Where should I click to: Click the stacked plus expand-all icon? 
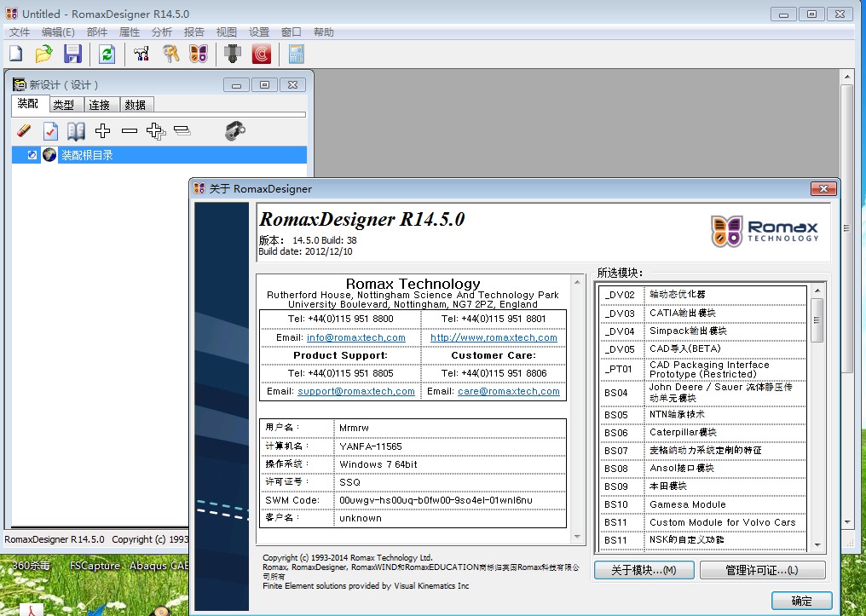[156, 131]
